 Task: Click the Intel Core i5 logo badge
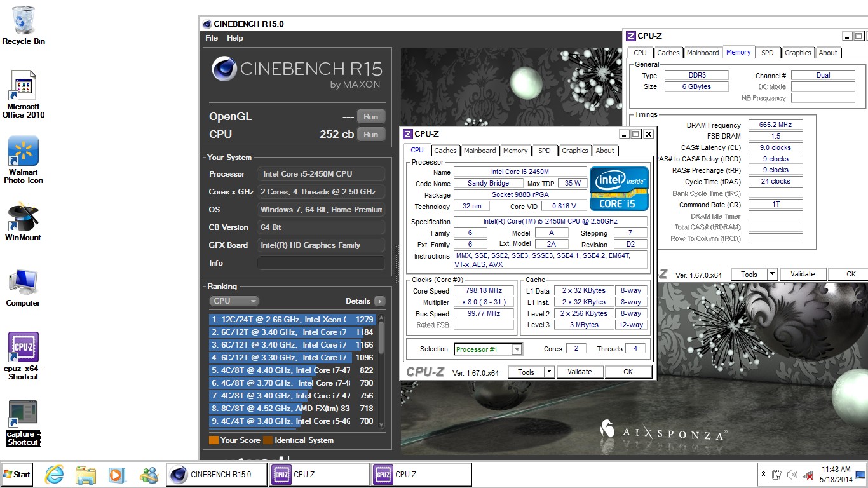pyautogui.click(x=619, y=189)
